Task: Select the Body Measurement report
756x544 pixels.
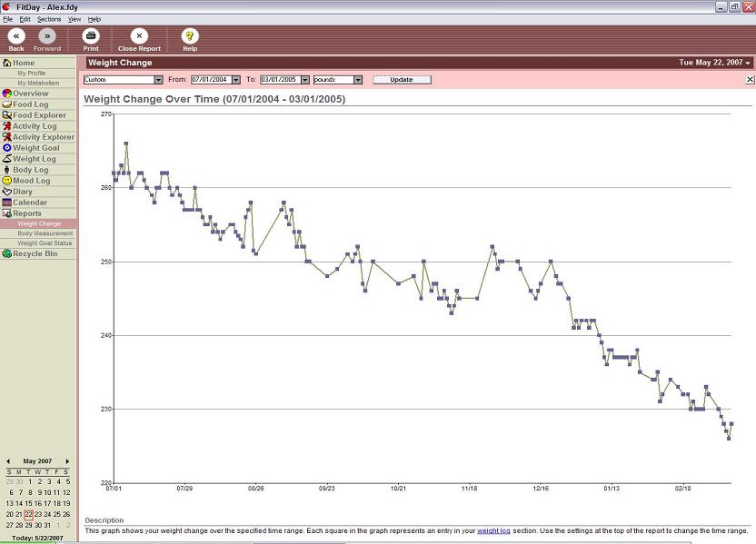Action: [x=45, y=233]
